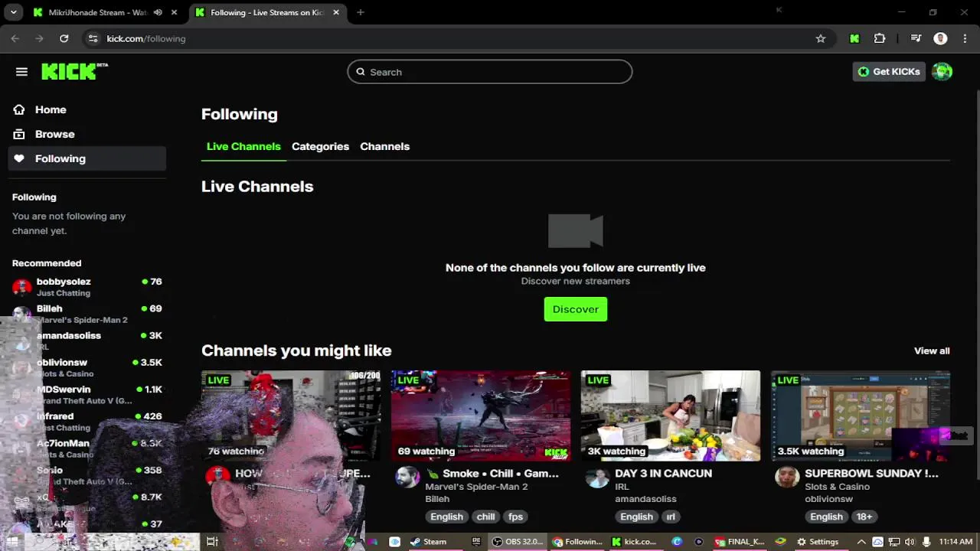Go to Home in sidebar
The width and height of the screenshot is (980, 551).
coord(87,109)
